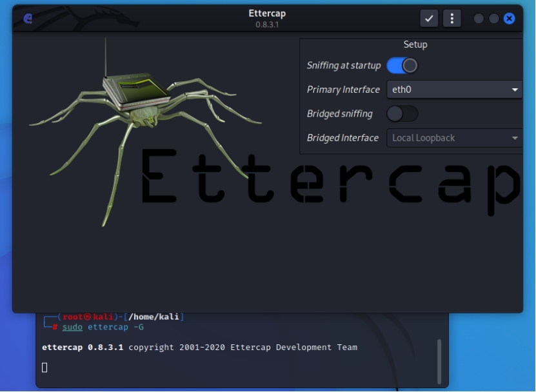Click the 'sudo ettercap -G' command text
The width and height of the screenshot is (536, 392).
tap(103, 327)
